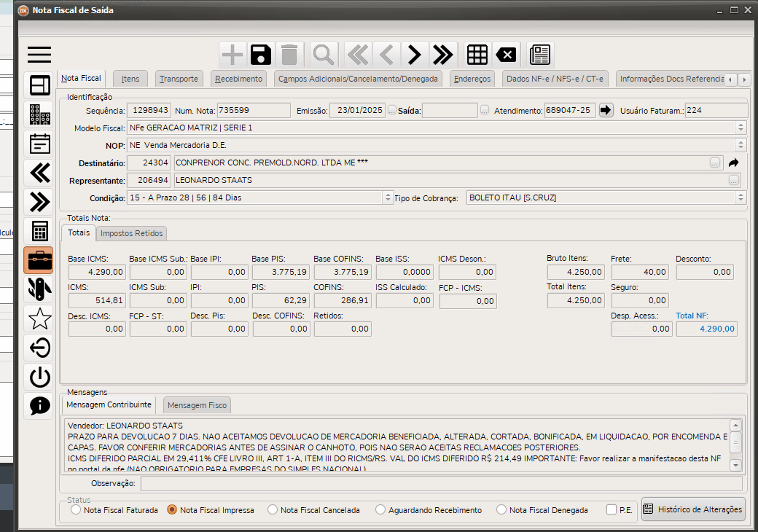758x532 pixels.
Task: Expand the Modelo Fiscal dropdown
Action: 741,128
